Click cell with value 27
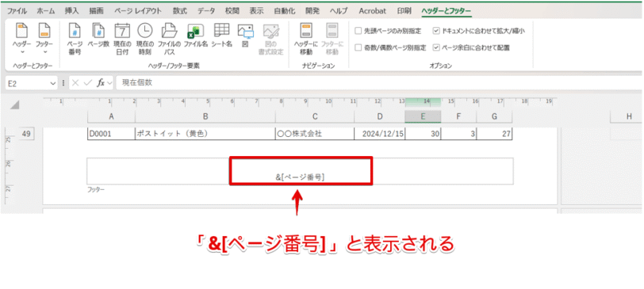644x289 pixels. click(495, 134)
